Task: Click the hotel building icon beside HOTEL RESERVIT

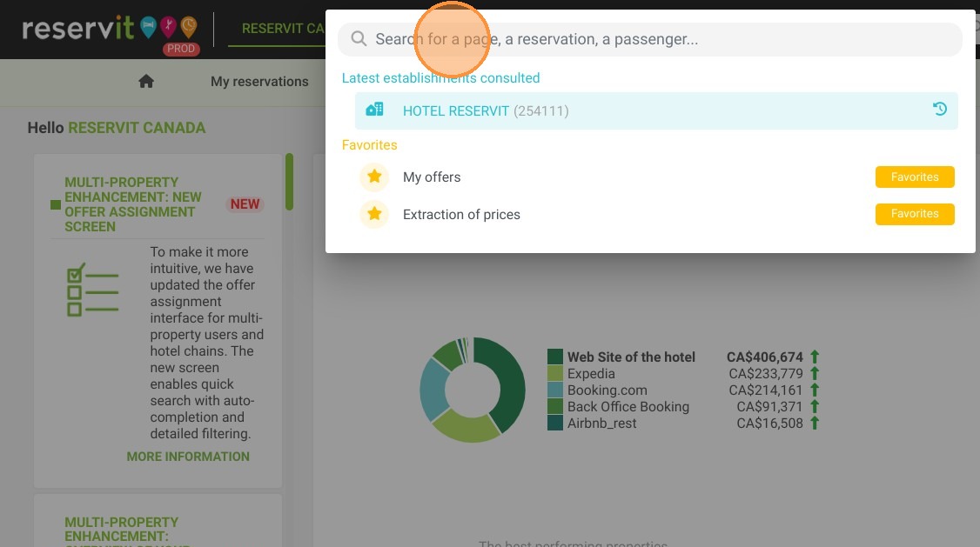Action: (x=374, y=110)
